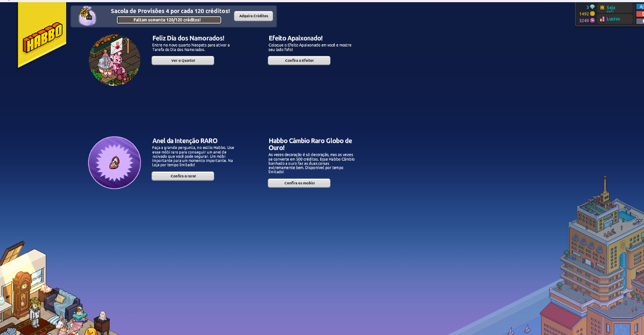Open the Seja HC club button

pyautogui.click(x=615, y=8)
